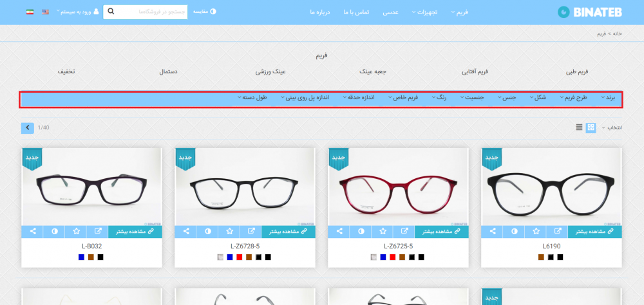Switch to list view layout

579,127
